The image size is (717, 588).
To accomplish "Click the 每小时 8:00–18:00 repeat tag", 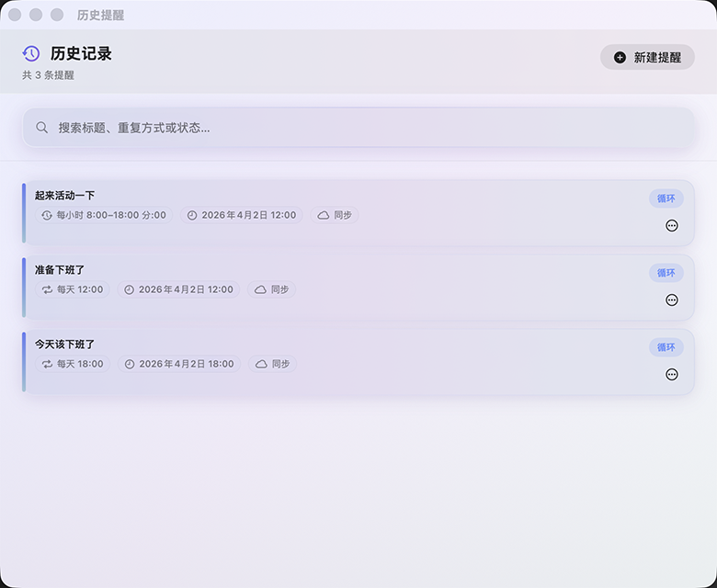I will [103, 215].
